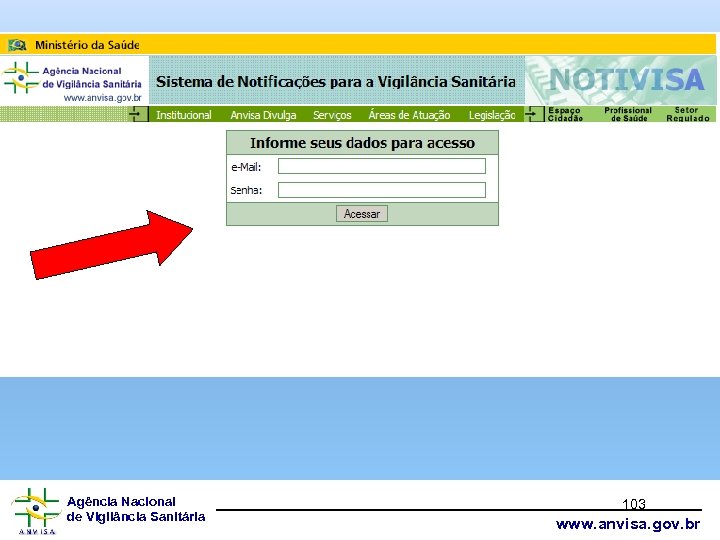Open the www.anvisa.gov.br header link

pos(102,98)
